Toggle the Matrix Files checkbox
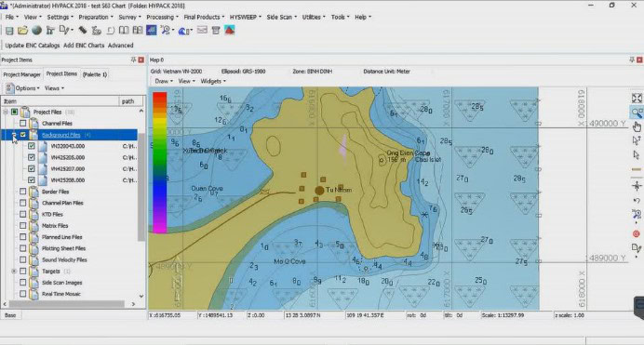This screenshot has width=644, height=345. coord(22,226)
